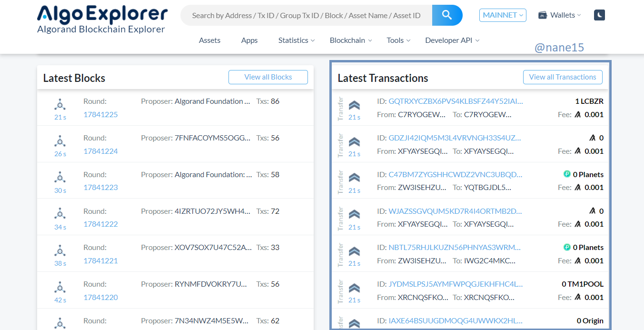This screenshot has height=330, width=644.
Task: Click the AlgoExplorer logo
Action: [102, 20]
